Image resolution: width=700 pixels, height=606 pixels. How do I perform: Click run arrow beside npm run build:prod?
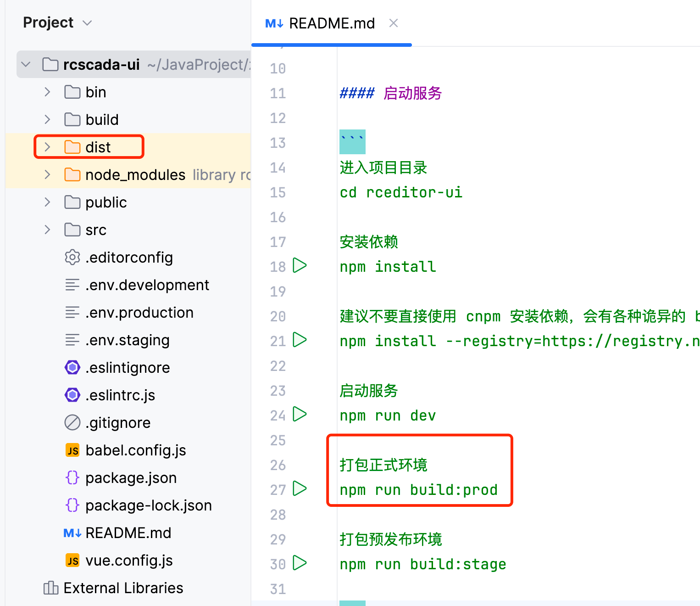(x=300, y=488)
